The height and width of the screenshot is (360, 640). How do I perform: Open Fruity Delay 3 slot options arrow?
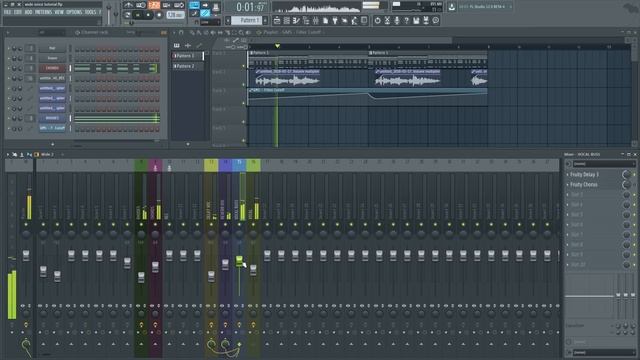[567, 175]
